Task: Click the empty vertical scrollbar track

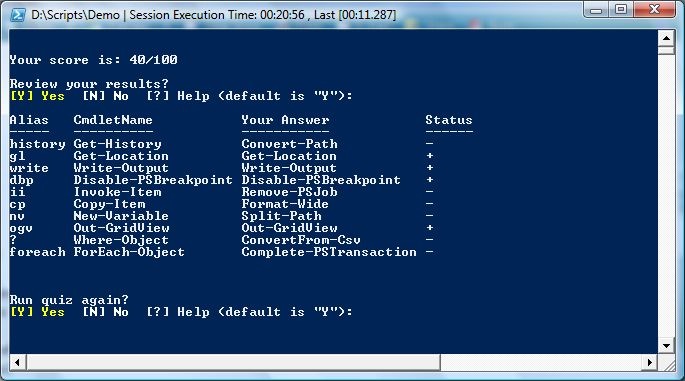Action: point(666,196)
